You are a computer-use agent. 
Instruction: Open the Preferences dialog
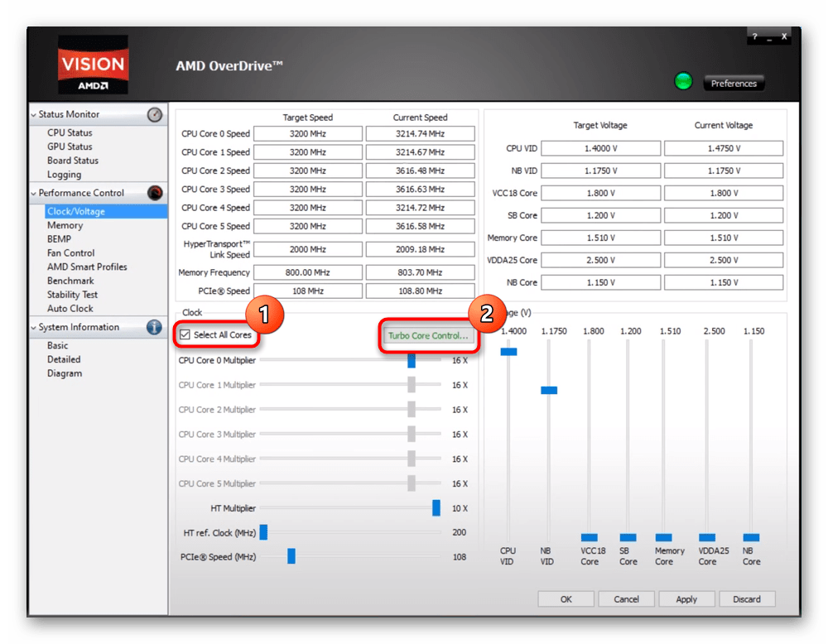[x=734, y=84]
